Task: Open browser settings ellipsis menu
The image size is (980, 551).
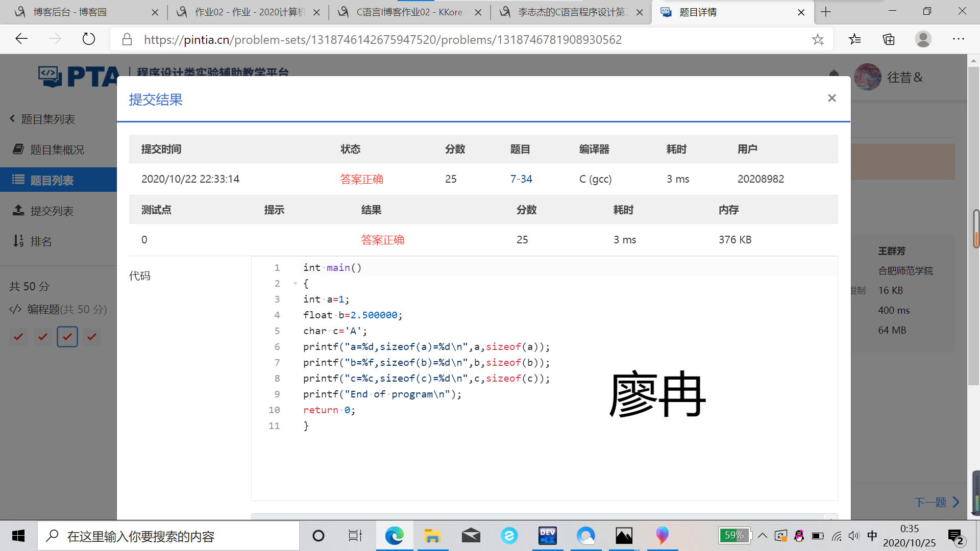Action: click(958, 39)
